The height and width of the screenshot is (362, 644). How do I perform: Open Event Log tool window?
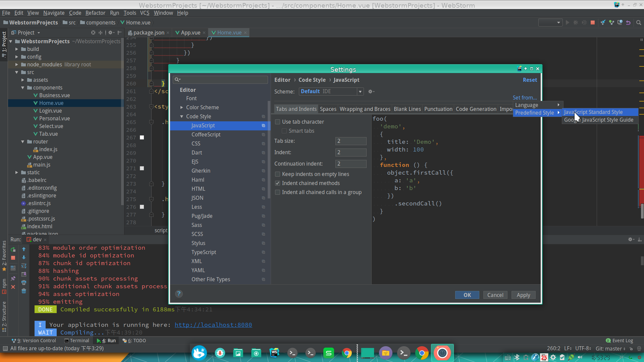(x=620, y=341)
